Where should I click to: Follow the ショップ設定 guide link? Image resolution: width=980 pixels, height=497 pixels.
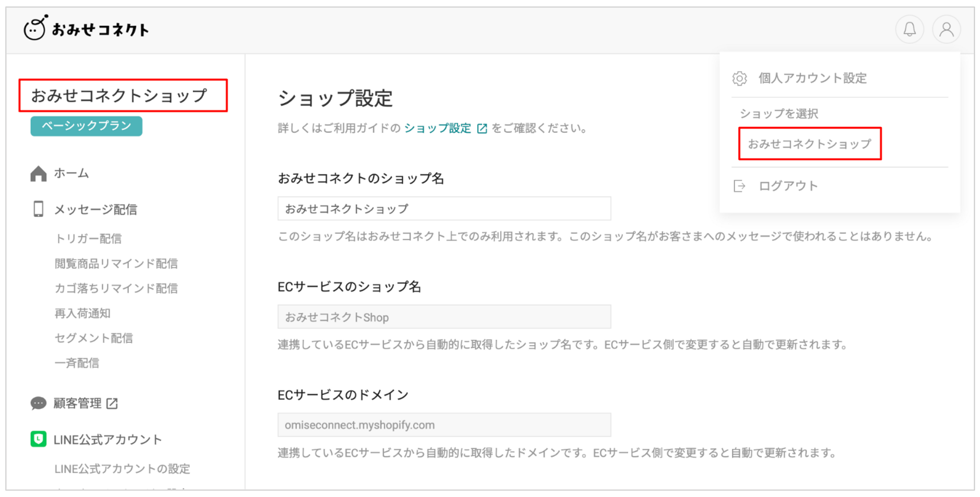click(437, 128)
